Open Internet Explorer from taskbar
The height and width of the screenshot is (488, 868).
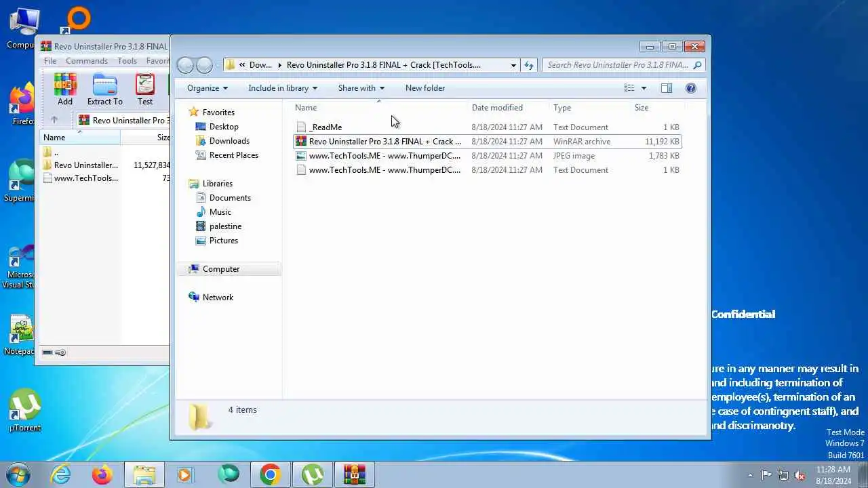point(61,474)
